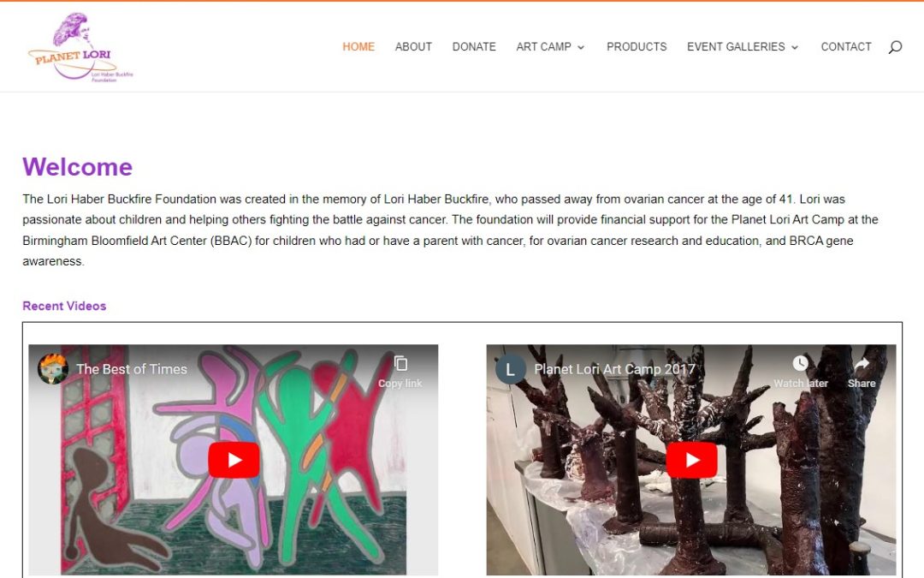This screenshot has width=924, height=578.
Task: Click the Watch later clock icon
Action: click(800, 363)
